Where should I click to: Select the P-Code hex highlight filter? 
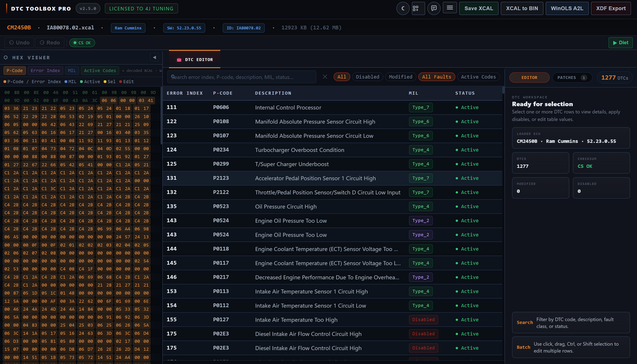14,71
